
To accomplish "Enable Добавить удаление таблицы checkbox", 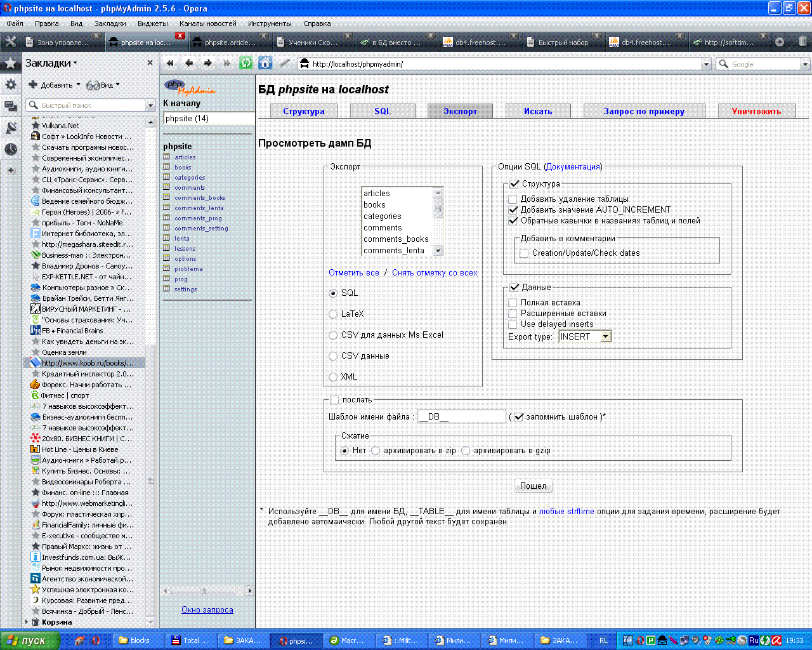I will coord(513,199).
